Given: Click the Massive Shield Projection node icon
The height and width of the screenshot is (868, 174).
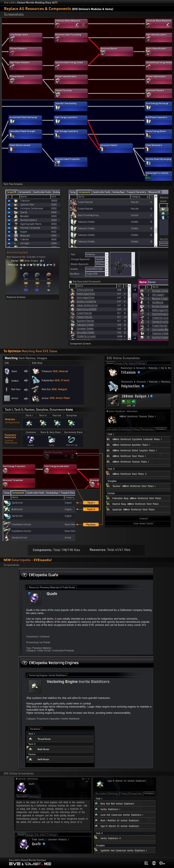Looking at the screenshot, I should click(58, 163).
